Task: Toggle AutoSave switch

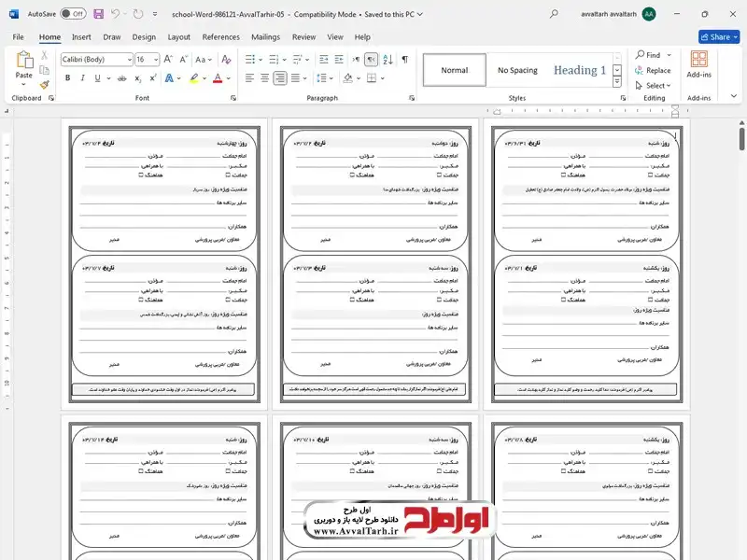Action: (73, 14)
